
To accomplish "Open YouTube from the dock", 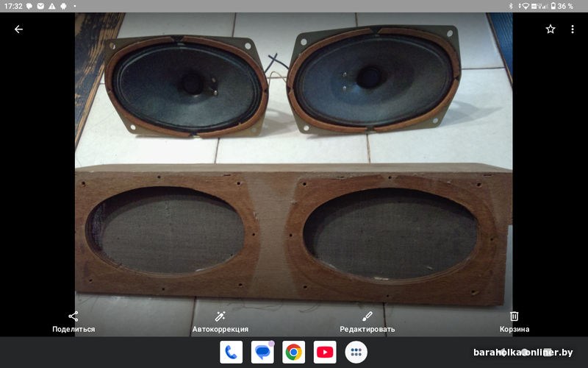I will pyautogui.click(x=325, y=353).
